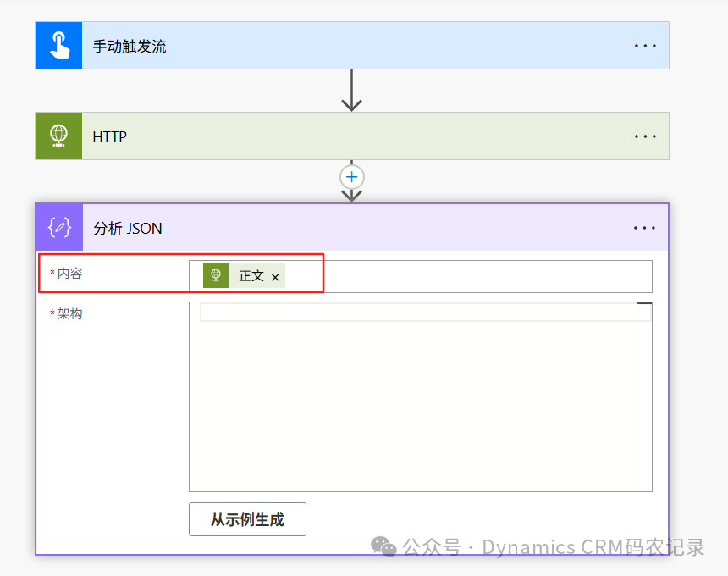
Task: Click the purple Parse JSON braces icon
Action: click(x=58, y=227)
